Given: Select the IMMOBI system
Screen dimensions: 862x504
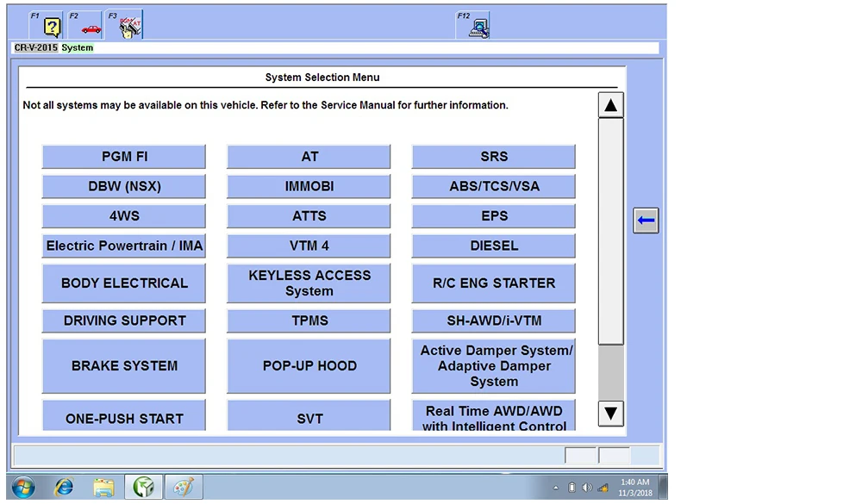Looking at the screenshot, I should click(309, 186).
